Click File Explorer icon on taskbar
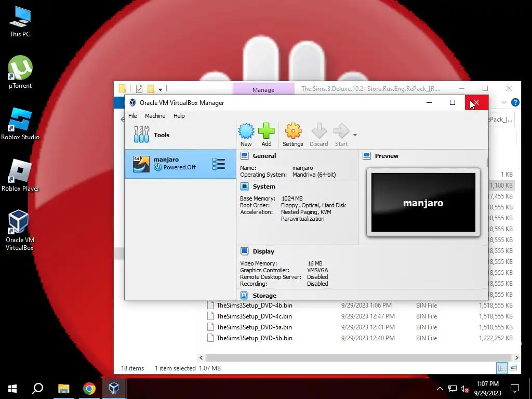Viewport: 532px width, 399px height. [63, 388]
